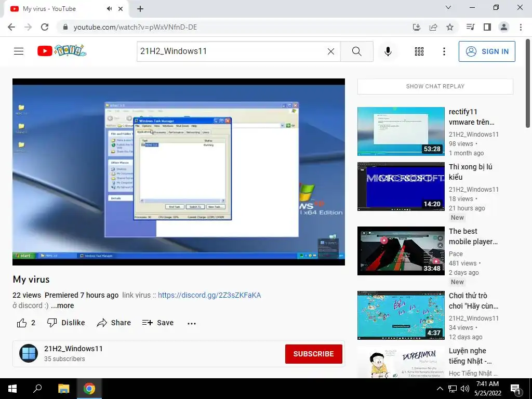
Task: Open rectify11 vmware trên title
Action: pyautogui.click(x=471, y=117)
